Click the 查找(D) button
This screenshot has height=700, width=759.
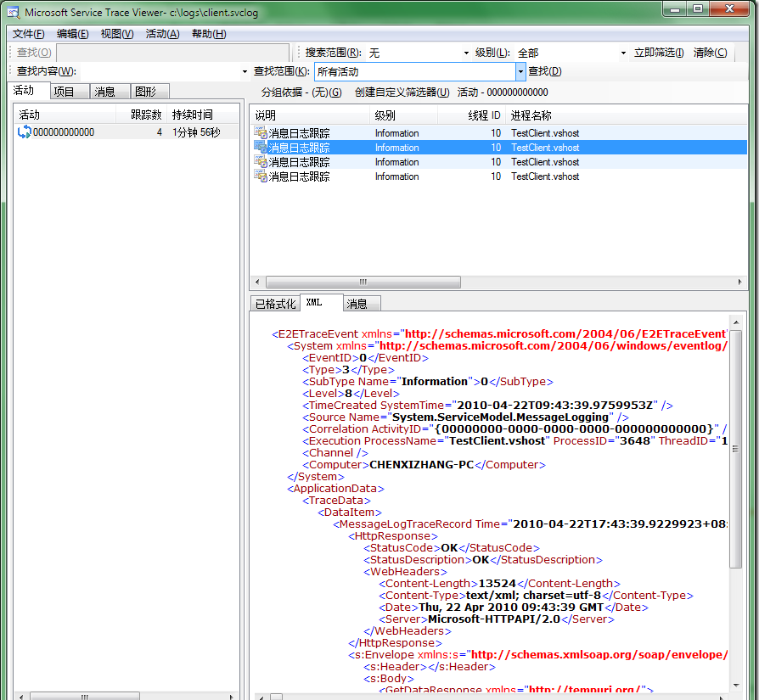544,71
